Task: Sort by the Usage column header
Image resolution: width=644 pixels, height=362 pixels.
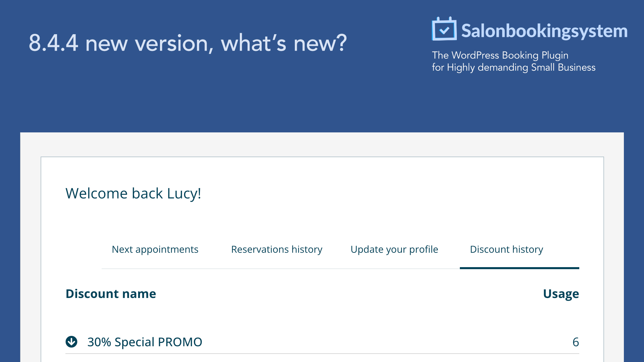Action: [561, 294]
